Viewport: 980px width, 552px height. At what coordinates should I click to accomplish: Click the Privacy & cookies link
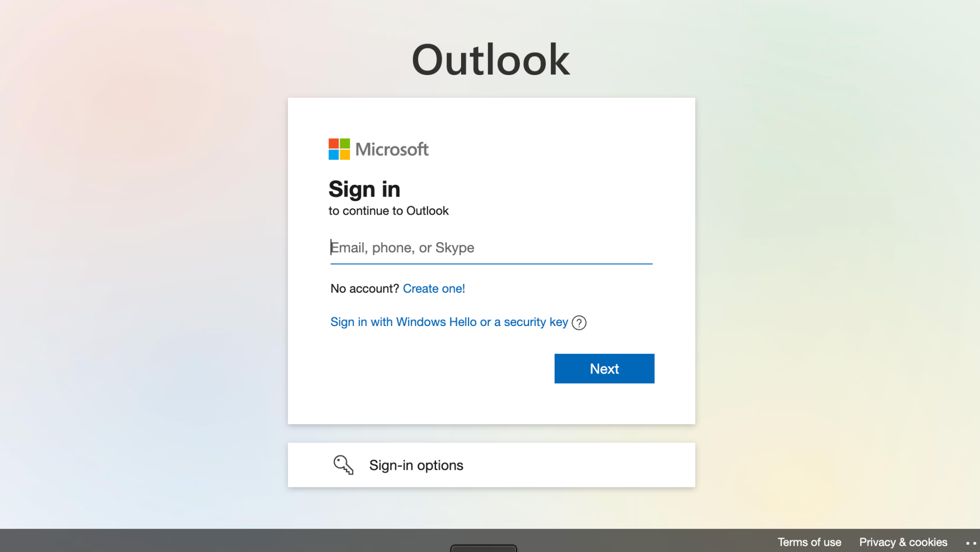pos(903,541)
